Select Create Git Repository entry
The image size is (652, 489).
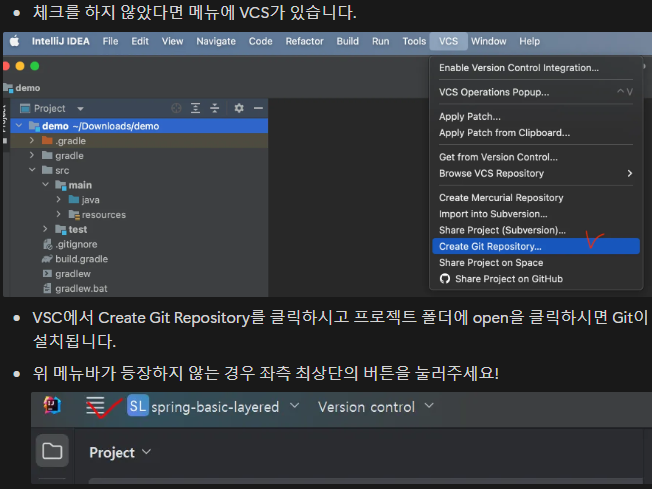(x=536, y=246)
